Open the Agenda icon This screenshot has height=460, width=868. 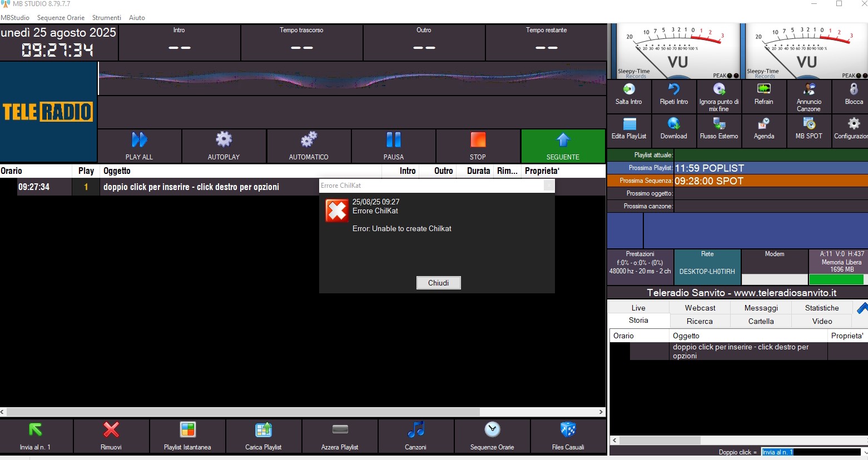(763, 124)
